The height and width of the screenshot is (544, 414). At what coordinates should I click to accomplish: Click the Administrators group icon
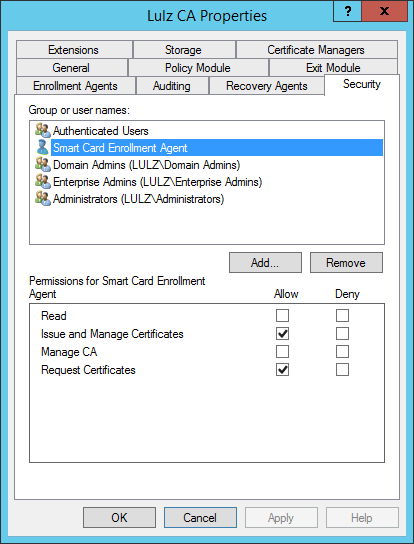[x=43, y=198]
